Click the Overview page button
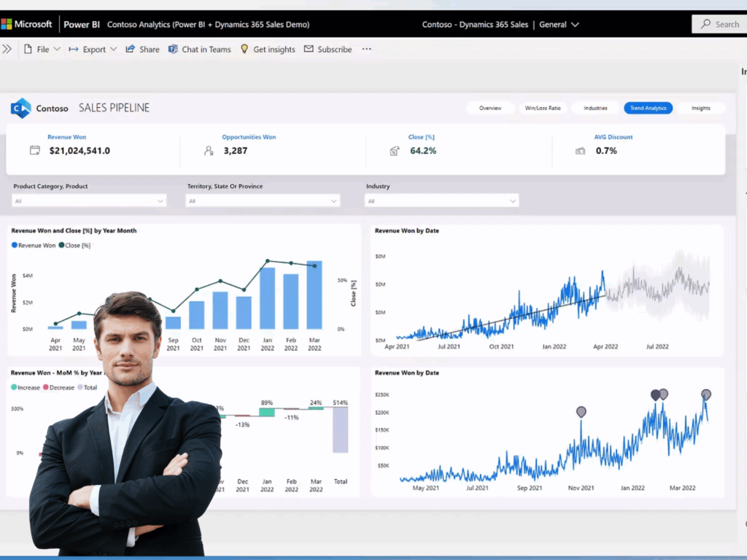 pos(490,108)
